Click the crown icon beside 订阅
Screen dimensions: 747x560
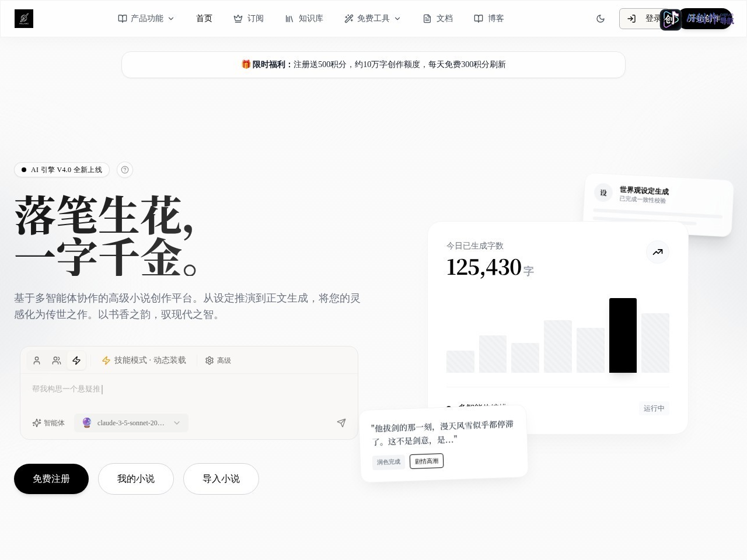(x=238, y=19)
